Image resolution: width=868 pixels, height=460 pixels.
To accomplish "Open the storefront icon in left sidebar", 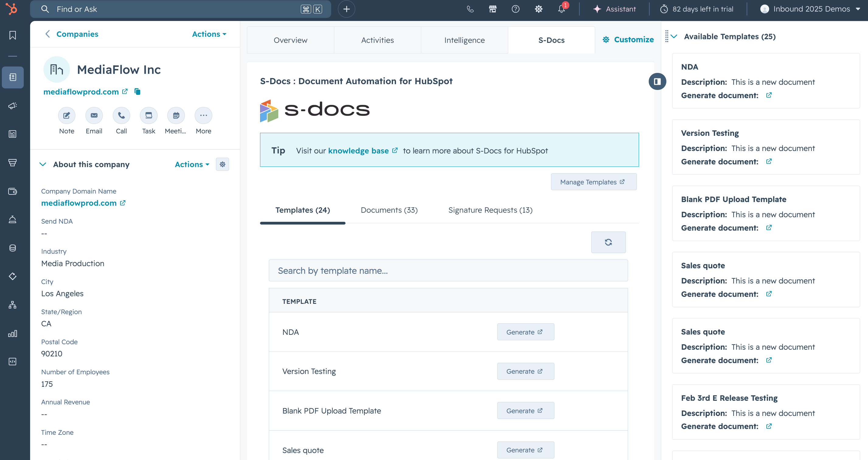I will point(12,163).
